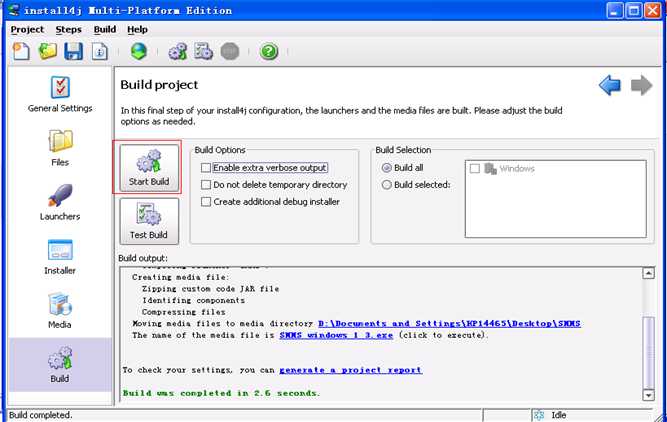Click the 'Idle' status text
The image size is (667, 422).
559,415
